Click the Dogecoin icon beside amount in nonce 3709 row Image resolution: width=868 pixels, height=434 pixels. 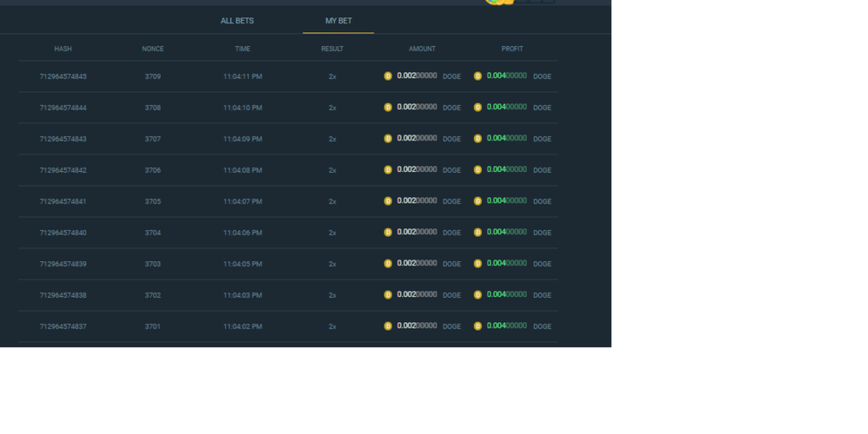click(x=388, y=76)
